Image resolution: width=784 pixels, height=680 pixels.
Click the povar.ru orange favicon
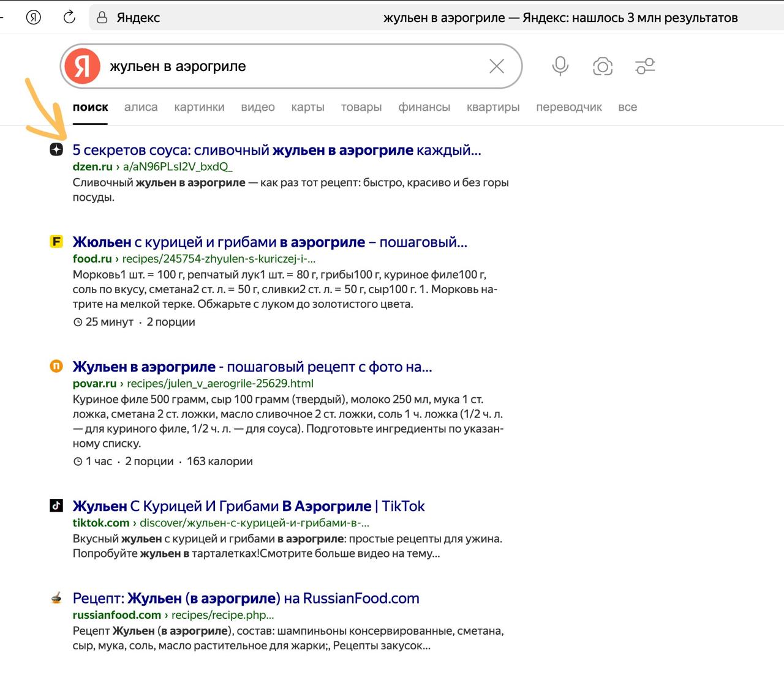(56, 366)
